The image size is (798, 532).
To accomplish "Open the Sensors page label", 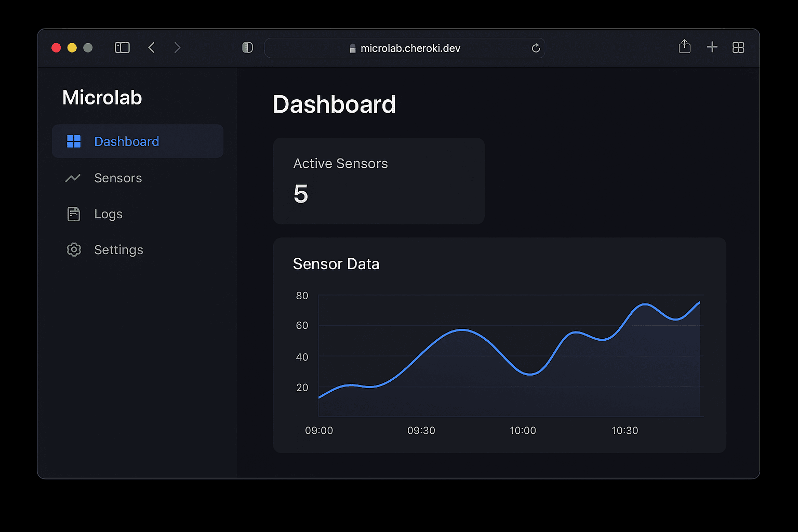I will (x=118, y=178).
